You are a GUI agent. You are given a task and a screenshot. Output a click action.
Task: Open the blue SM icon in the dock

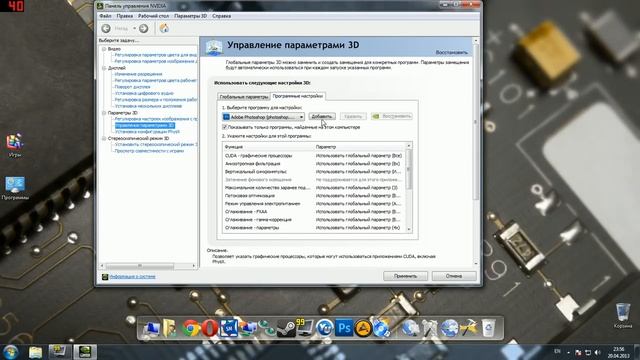click(x=229, y=328)
